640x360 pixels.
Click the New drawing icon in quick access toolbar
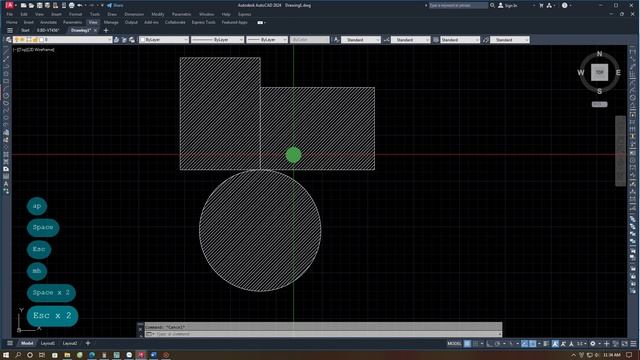point(24,5)
